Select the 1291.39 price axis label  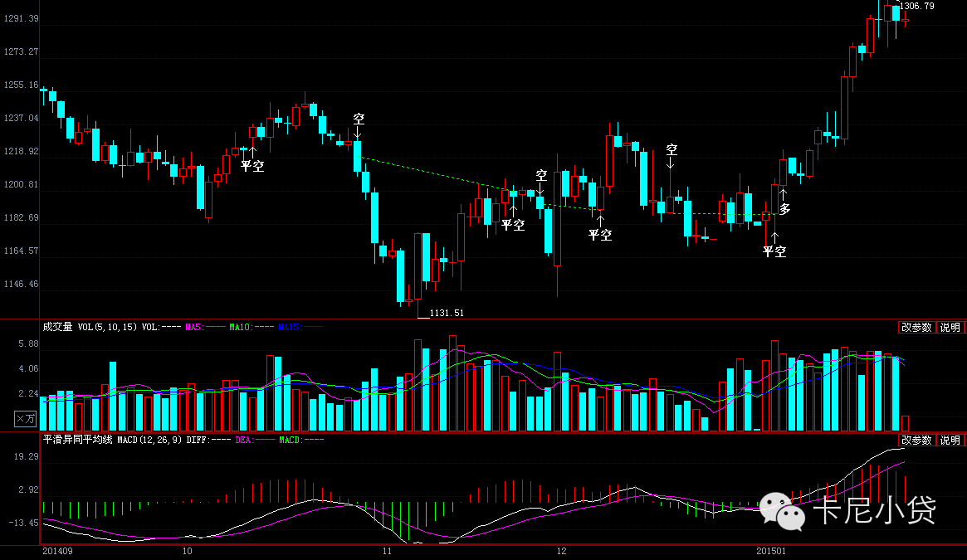[21, 18]
